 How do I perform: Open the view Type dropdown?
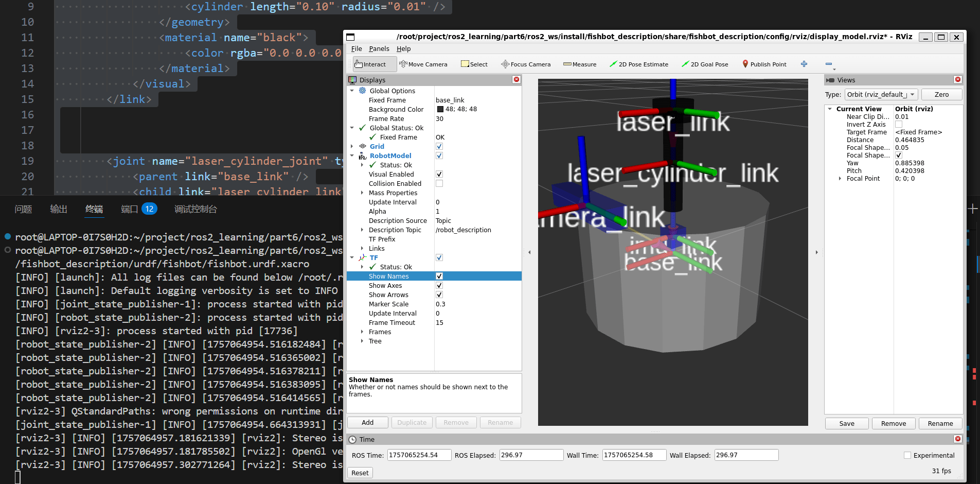[x=881, y=95]
